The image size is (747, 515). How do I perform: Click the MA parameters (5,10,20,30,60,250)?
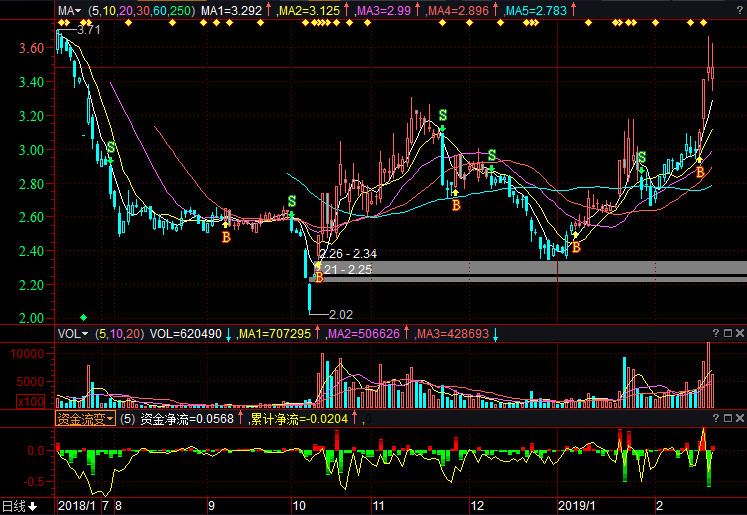pyautogui.click(x=140, y=11)
